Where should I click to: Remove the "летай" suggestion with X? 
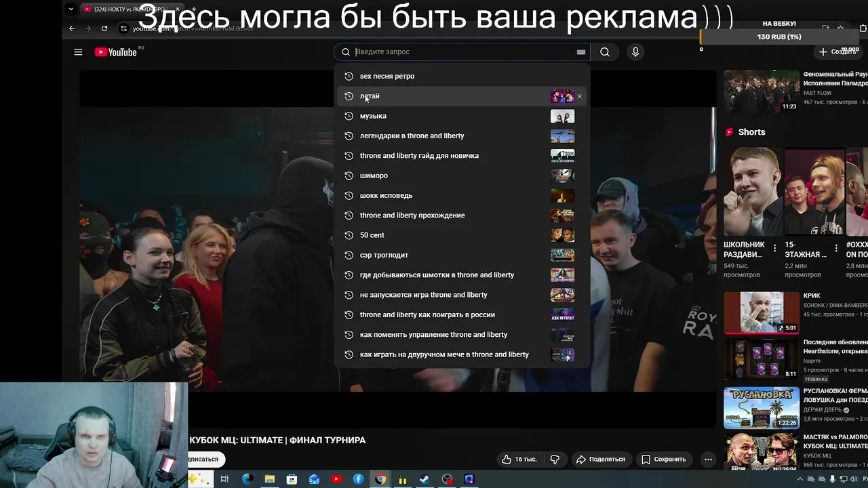tap(579, 96)
